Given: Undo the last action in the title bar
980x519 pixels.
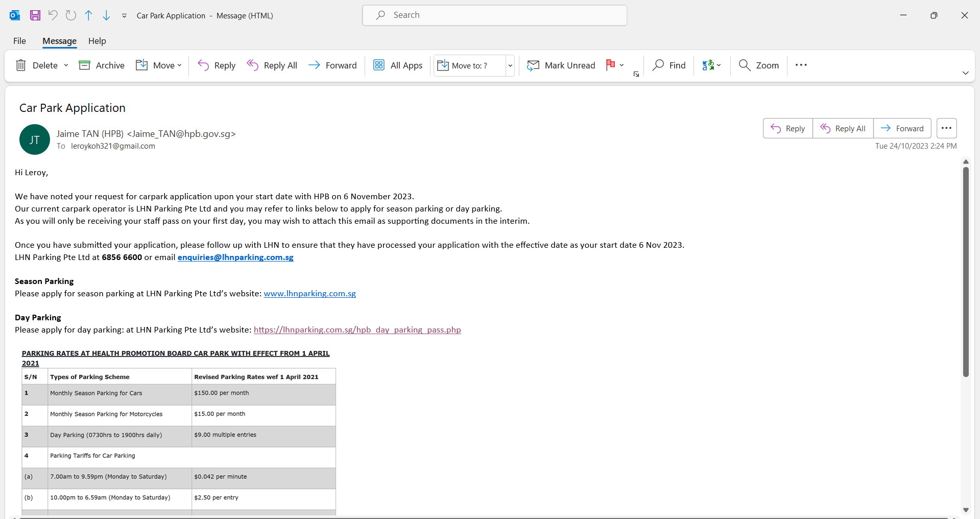Looking at the screenshot, I should tap(53, 15).
